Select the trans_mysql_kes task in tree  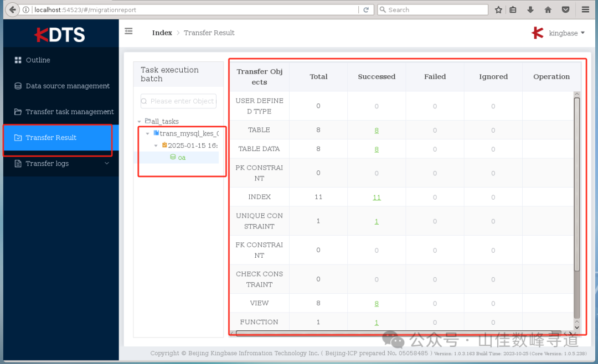click(189, 133)
